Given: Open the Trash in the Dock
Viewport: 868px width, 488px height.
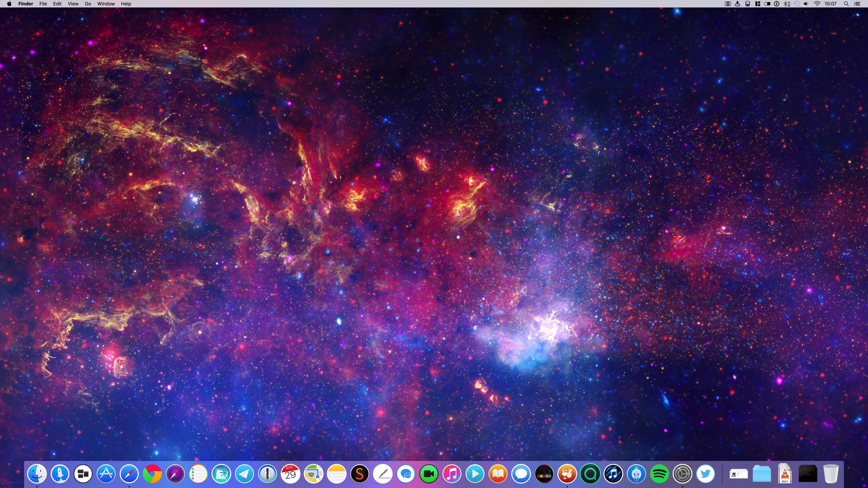Looking at the screenshot, I should [831, 474].
